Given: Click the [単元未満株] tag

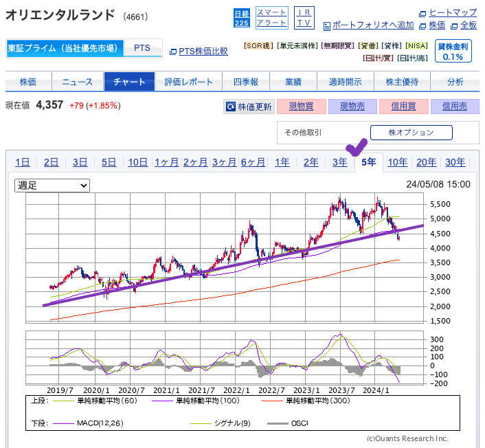Looking at the screenshot, I should (x=297, y=46).
